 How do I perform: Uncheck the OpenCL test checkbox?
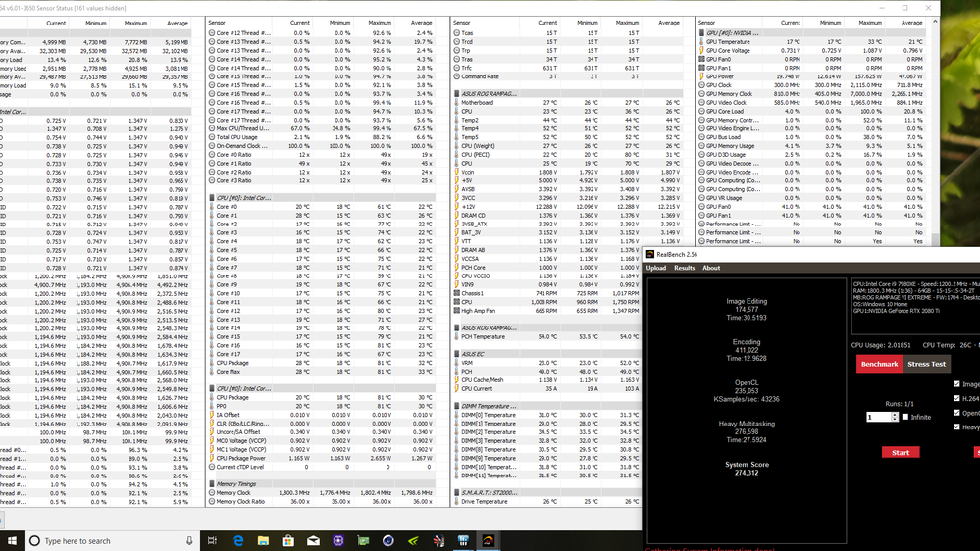956,413
